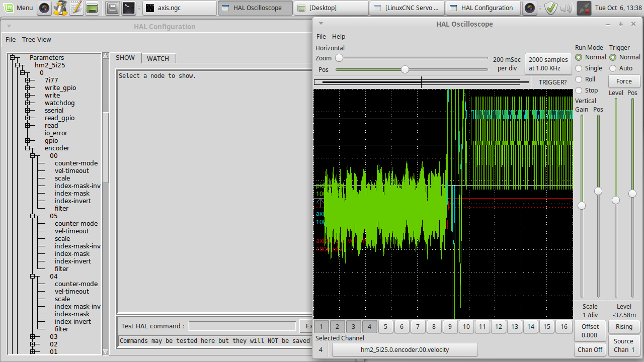The height and width of the screenshot is (362, 644).
Task: Switch to the WATCH tab
Action: coord(158,58)
